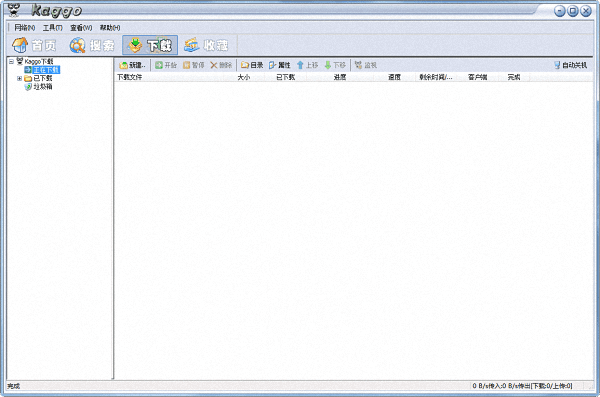Image resolution: width=600 pixels, height=397 pixels.
Task: Open the 目录 folder toolbar button
Action: (x=252, y=65)
